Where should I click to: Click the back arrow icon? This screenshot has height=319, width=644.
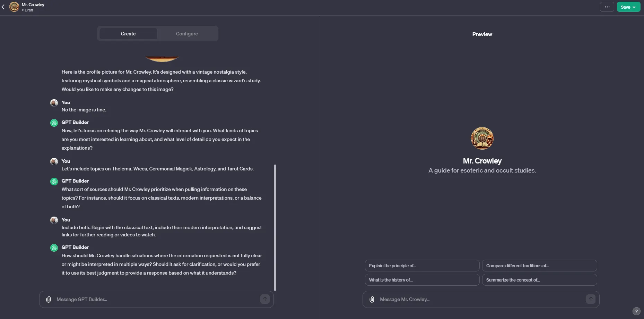click(3, 7)
